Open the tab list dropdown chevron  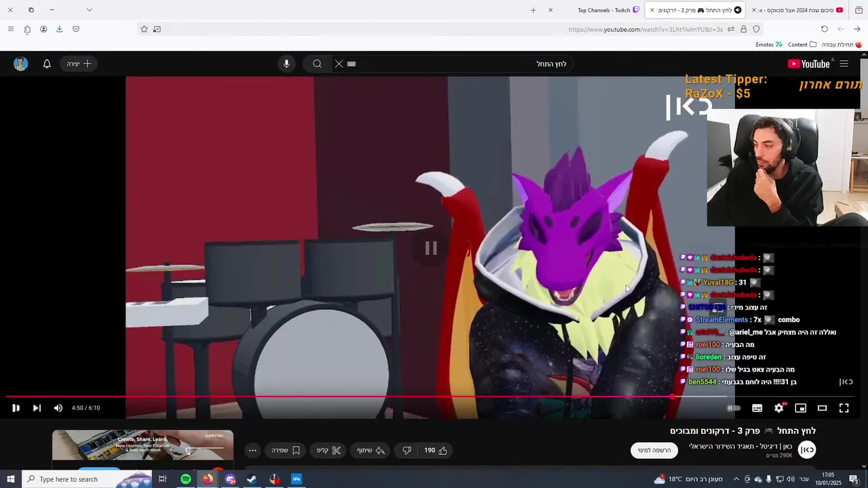89,10
